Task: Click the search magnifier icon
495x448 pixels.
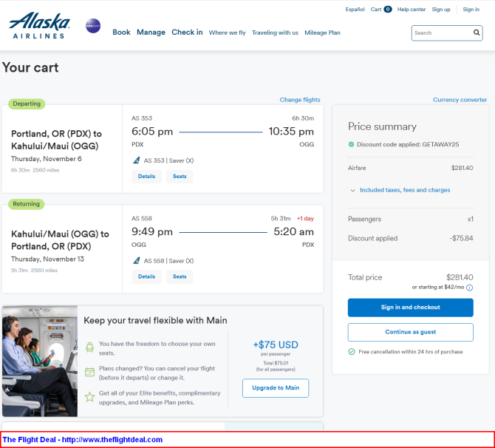Action: coord(477,33)
